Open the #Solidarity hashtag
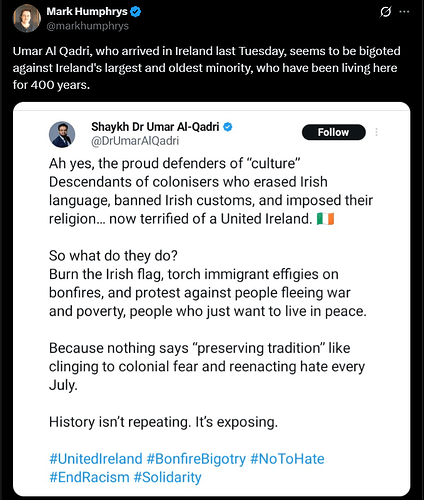The height and width of the screenshot is (500, 424). (x=167, y=477)
